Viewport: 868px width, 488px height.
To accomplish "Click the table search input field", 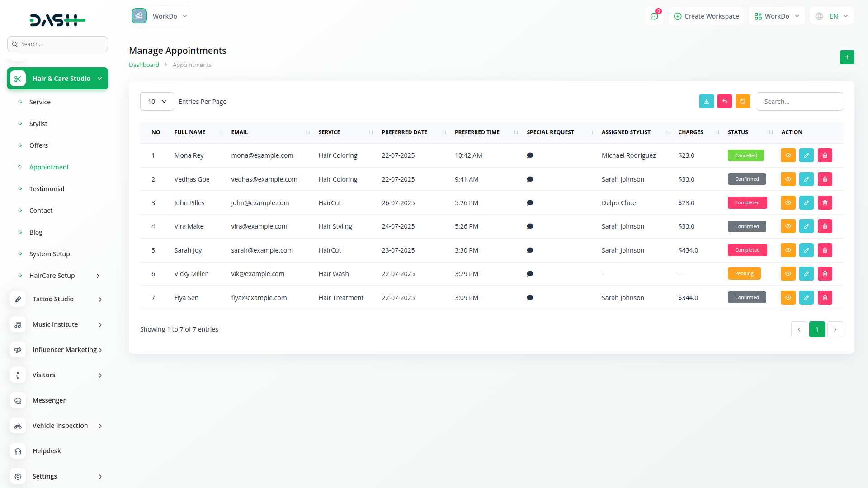I will coord(799,102).
